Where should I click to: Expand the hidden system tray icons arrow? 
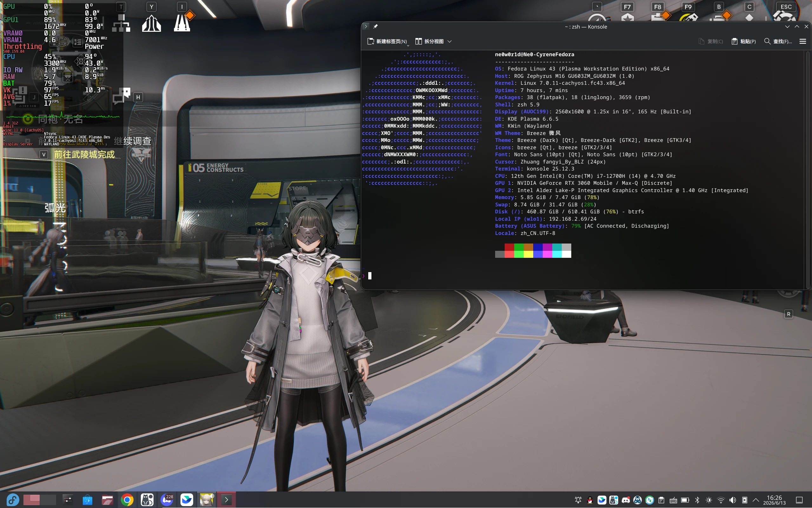pos(756,500)
